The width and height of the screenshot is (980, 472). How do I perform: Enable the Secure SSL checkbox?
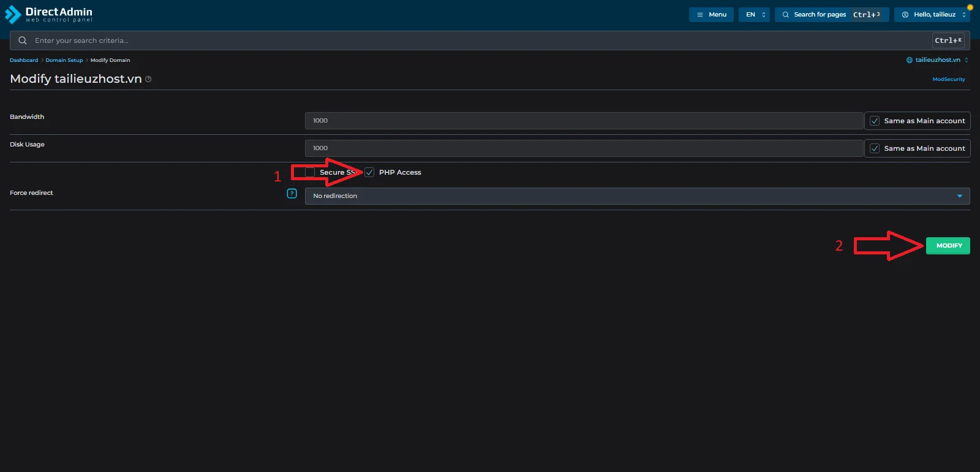310,172
